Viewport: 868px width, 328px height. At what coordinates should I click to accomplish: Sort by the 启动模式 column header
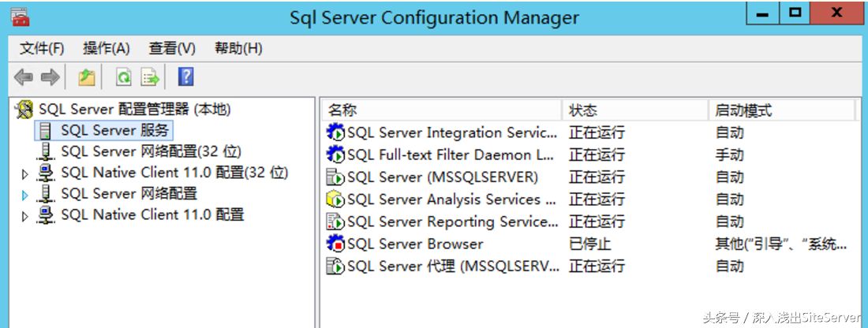pyautogui.click(x=782, y=110)
